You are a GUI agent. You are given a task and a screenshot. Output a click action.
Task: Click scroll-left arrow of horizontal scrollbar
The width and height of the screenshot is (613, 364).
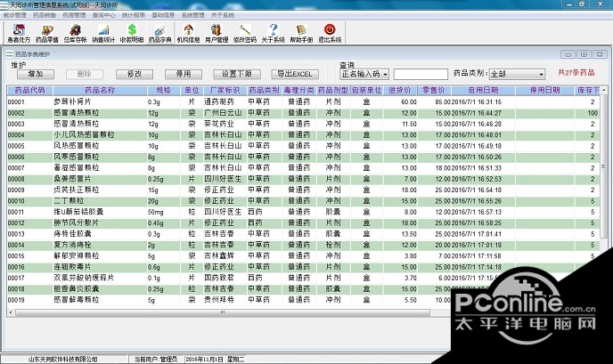pyautogui.click(x=11, y=312)
